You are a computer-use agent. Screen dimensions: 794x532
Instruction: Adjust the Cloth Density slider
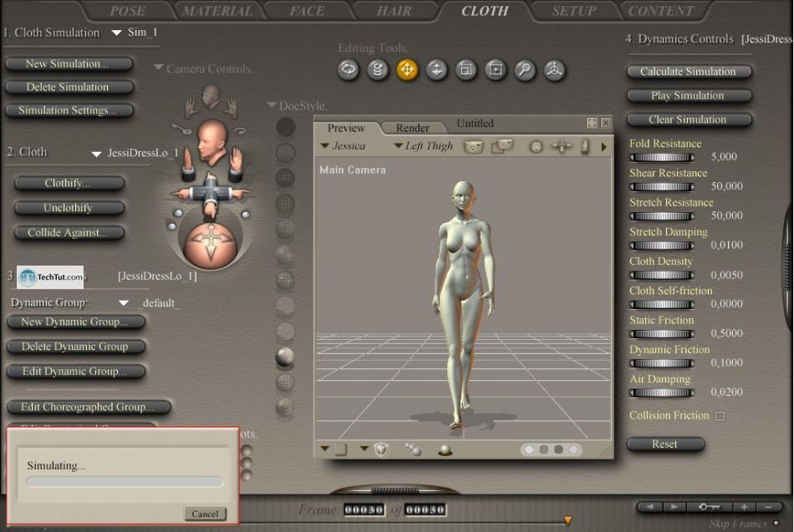(662, 276)
